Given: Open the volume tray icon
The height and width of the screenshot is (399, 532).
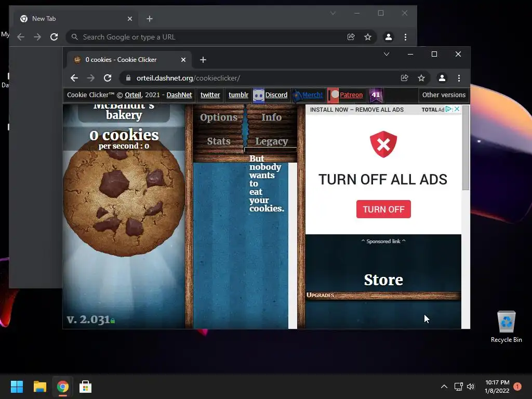Looking at the screenshot, I should (x=471, y=387).
